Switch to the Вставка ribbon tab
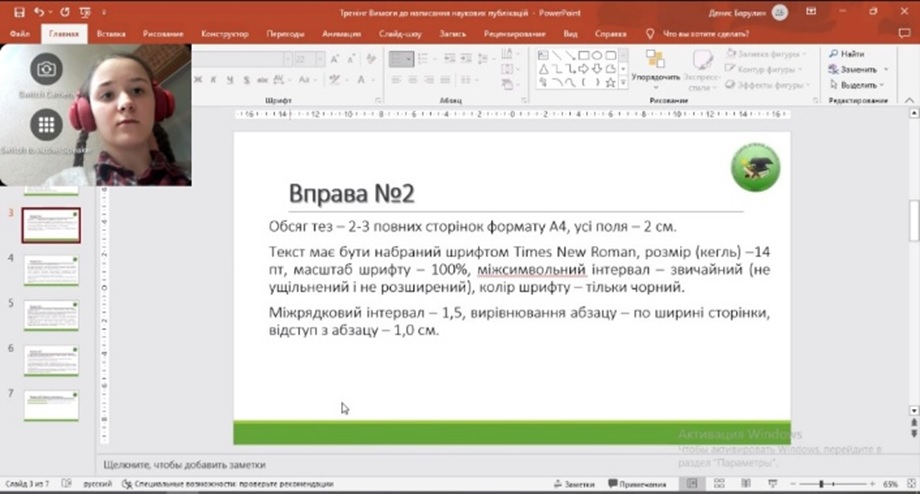 point(111,33)
